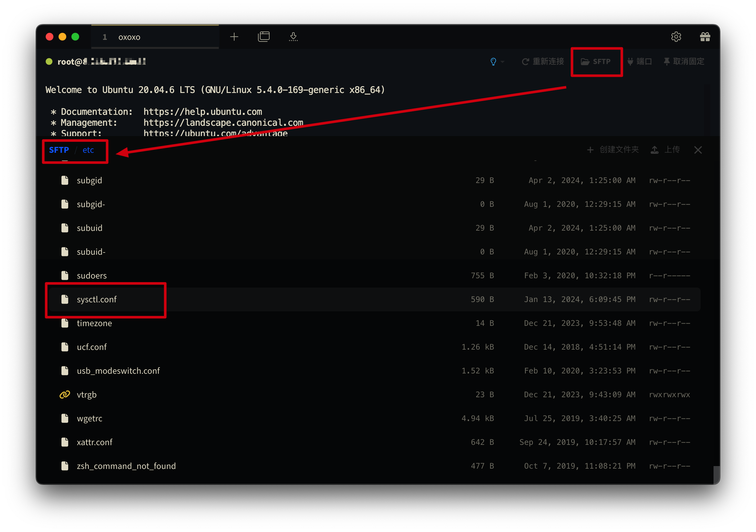Click 上传 upload button

(x=666, y=150)
